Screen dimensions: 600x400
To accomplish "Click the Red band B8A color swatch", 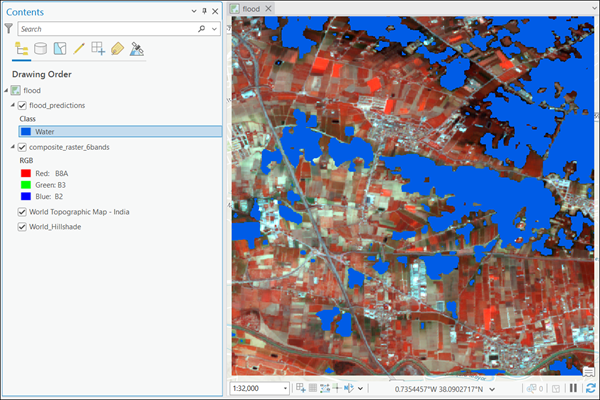I will (x=26, y=173).
